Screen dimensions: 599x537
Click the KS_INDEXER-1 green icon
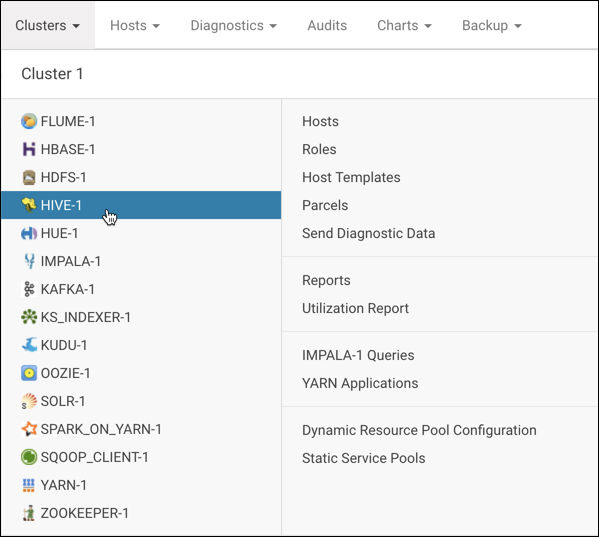click(x=29, y=317)
